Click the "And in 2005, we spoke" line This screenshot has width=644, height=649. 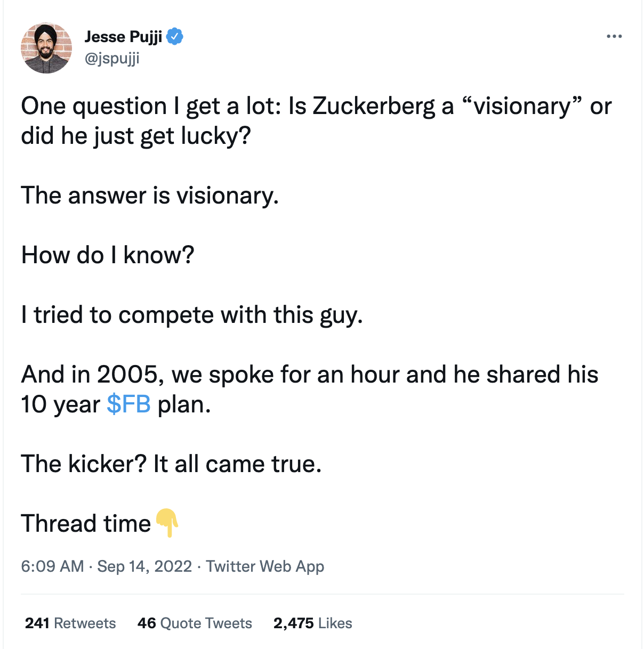pos(309,374)
